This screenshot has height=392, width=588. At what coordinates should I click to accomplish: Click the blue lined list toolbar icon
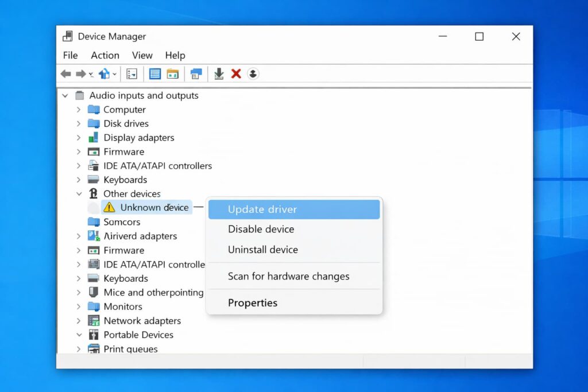(155, 74)
